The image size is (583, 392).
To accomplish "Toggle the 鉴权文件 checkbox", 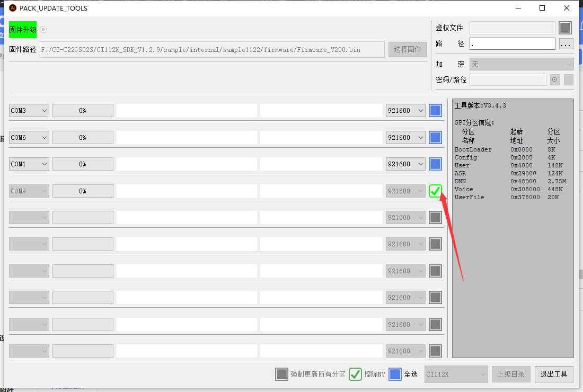I will tap(565, 28).
